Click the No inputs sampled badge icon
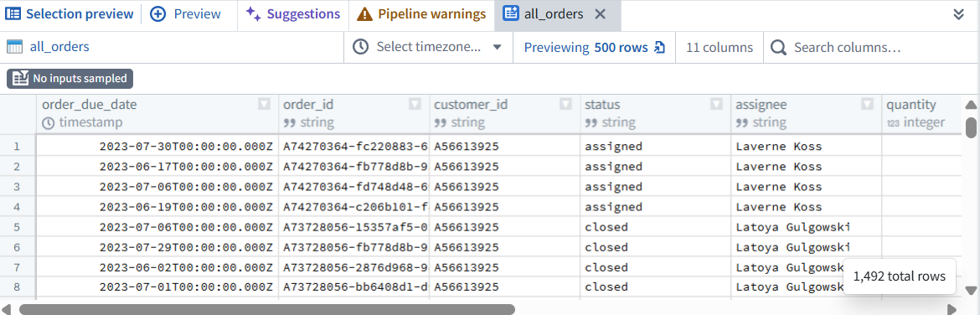Image resolution: width=980 pixels, height=315 pixels. (21, 78)
